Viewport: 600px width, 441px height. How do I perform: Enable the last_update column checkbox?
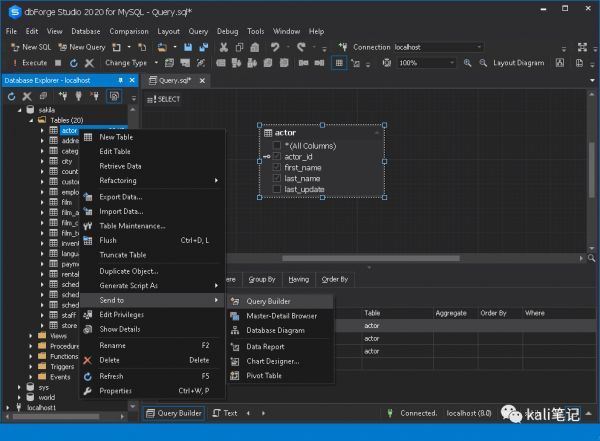[x=277, y=189]
